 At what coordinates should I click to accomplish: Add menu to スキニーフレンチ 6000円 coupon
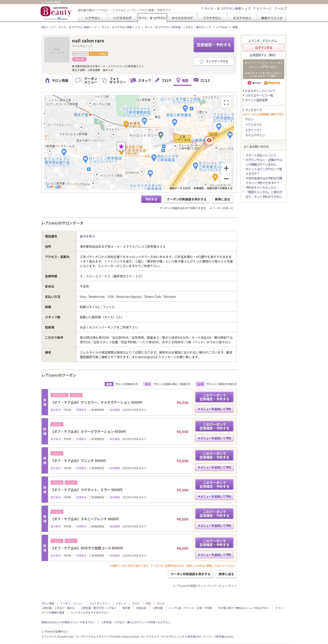coord(214,525)
